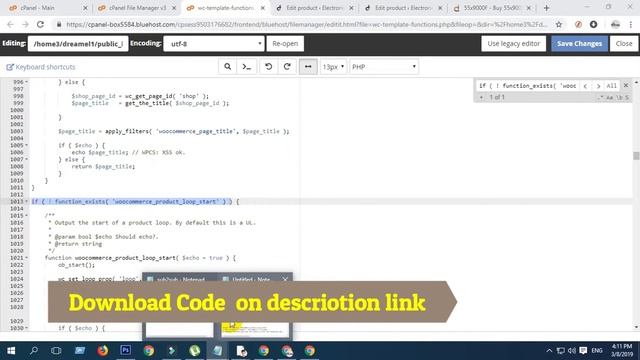Screen dimensions: 640x360
Task: Collapse the code fold at line 996
Action: pos(27,82)
